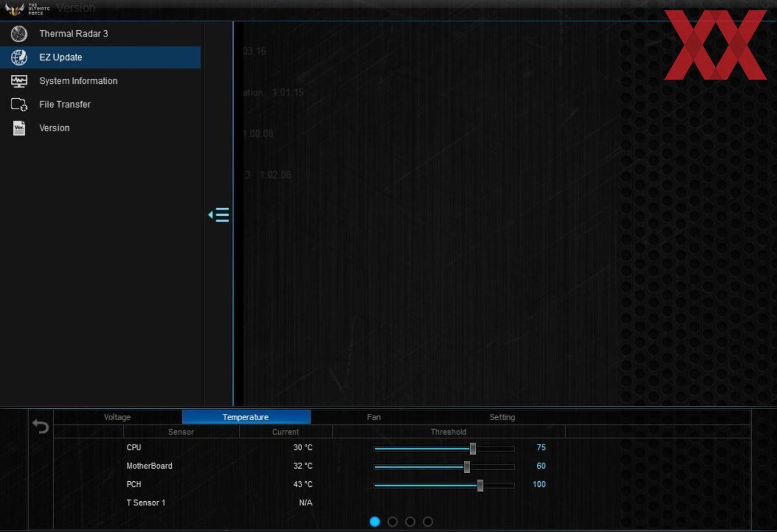777x532 pixels.
Task: Click the back arrow in bottom panel
Action: coord(41,426)
